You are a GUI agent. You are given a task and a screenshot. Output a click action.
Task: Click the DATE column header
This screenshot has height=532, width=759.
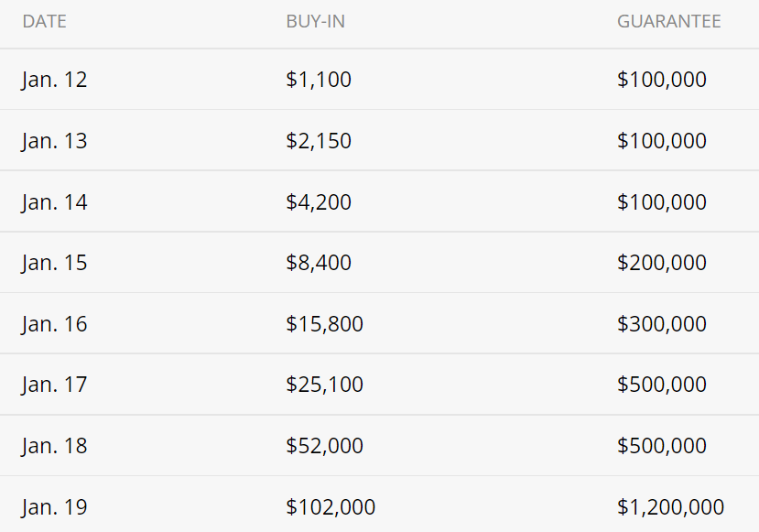coord(44,21)
